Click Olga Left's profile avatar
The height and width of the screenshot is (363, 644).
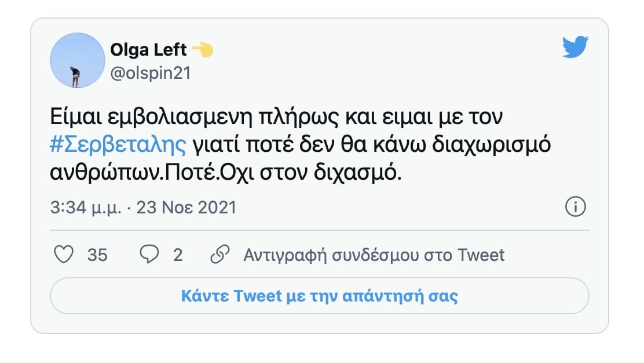pyautogui.click(x=78, y=60)
